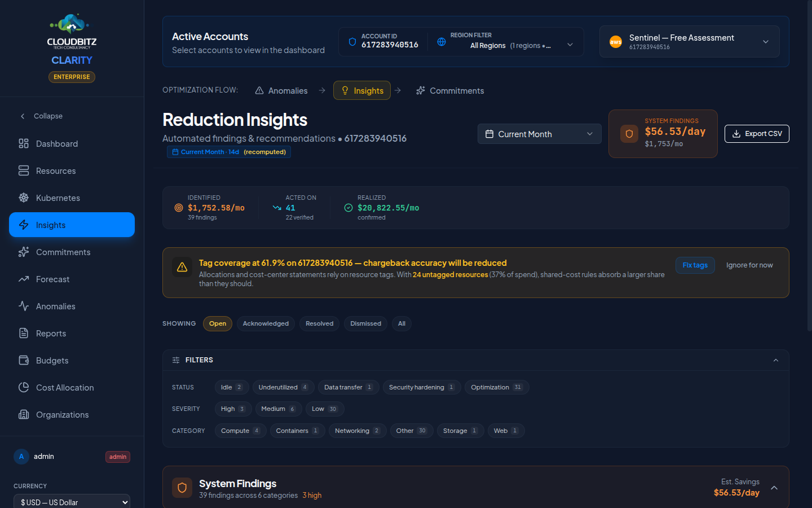Screen dimensions: 812x508
Task: Click the Dashboard grid icon
Action: (x=24, y=143)
